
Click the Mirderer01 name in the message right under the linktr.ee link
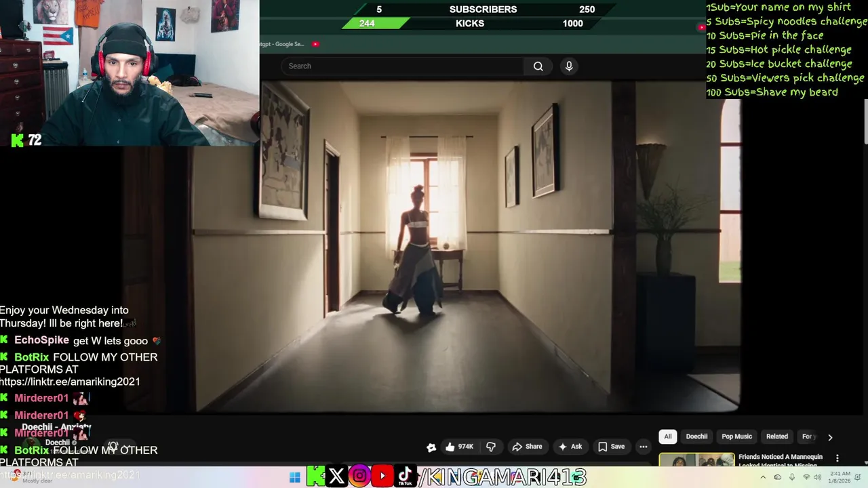41,398
